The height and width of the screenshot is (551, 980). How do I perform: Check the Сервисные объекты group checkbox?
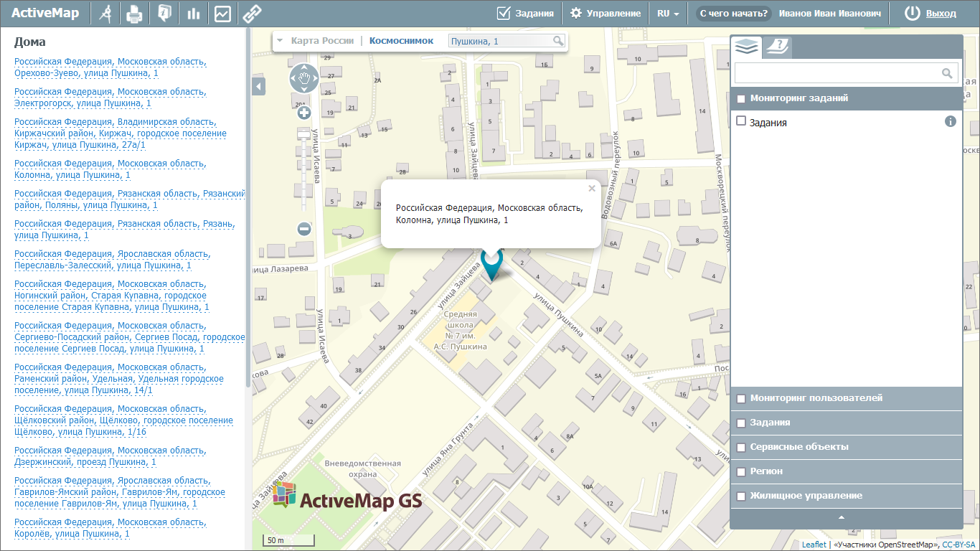[x=741, y=448]
